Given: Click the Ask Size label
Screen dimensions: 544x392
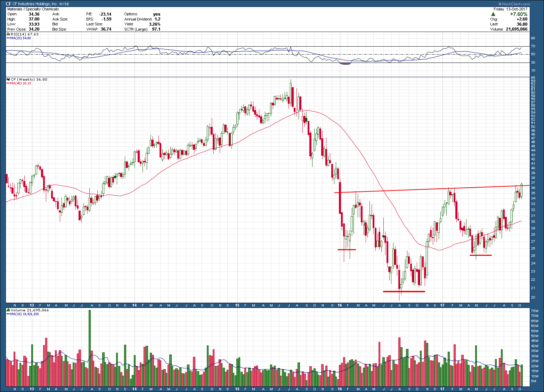Looking at the screenshot, I should coord(60,19).
